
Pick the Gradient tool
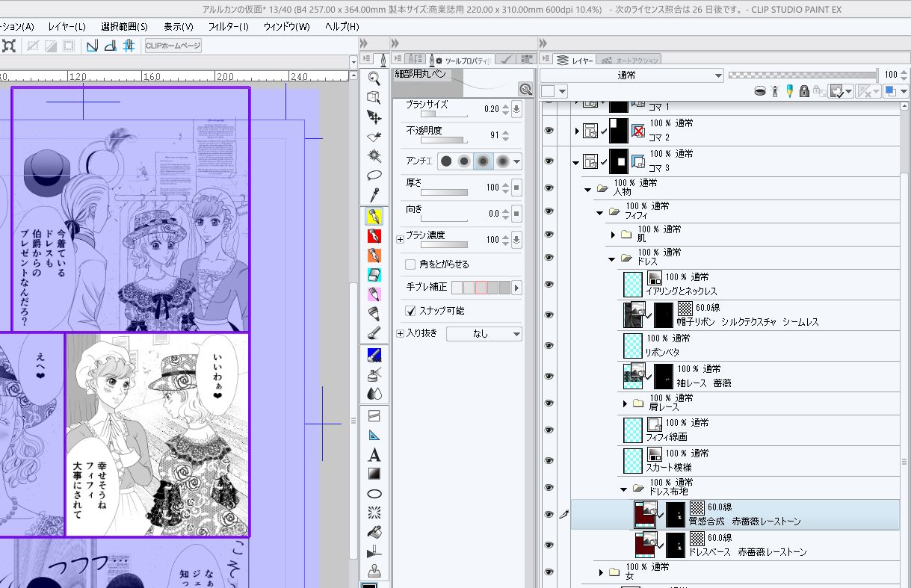tap(374, 474)
